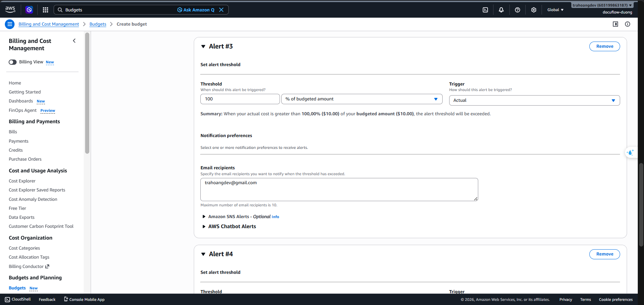This screenshot has height=305, width=644.
Task: Open Cost Allocation Tags
Action: click(29, 257)
